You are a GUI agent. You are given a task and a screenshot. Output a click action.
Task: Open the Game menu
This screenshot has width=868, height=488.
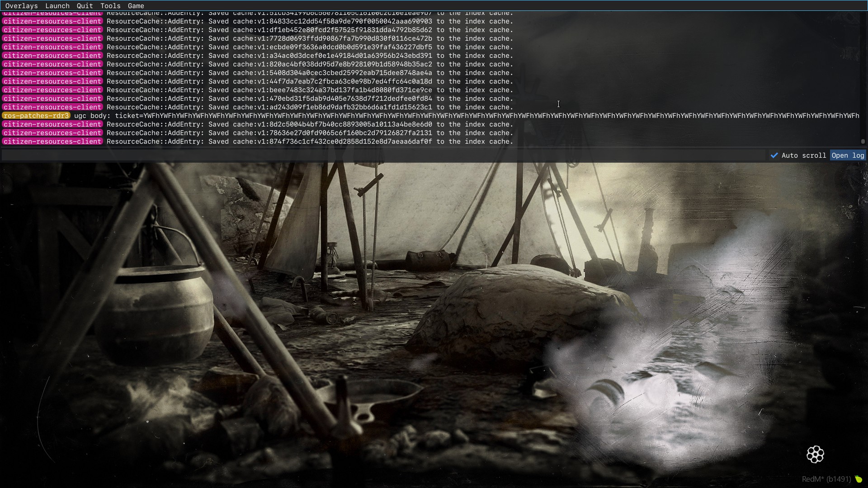click(x=136, y=6)
